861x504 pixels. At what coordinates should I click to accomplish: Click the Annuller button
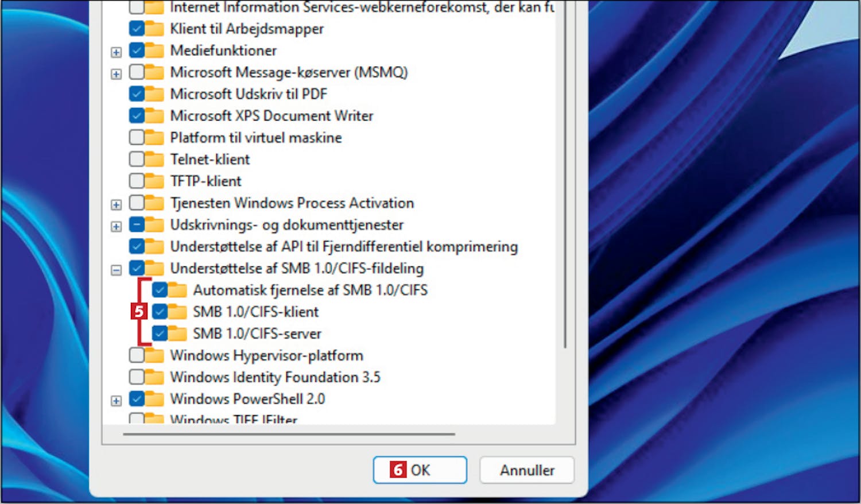[527, 470]
